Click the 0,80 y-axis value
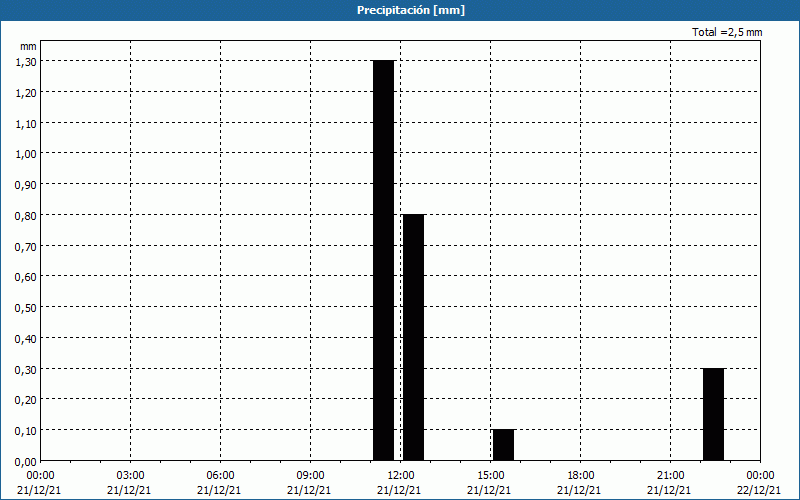This screenshot has height=500, width=800. pyautogui.click(x=26, y=216)
